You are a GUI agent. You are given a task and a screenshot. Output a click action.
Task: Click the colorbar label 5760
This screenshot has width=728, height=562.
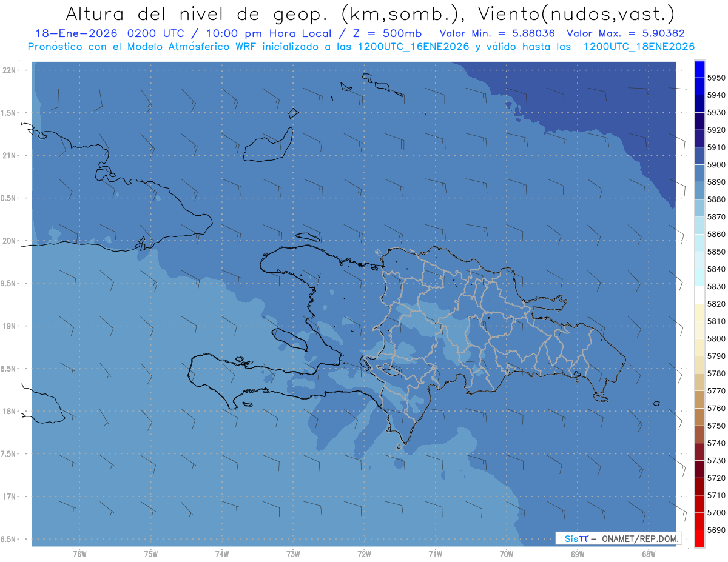coord(716,409)
